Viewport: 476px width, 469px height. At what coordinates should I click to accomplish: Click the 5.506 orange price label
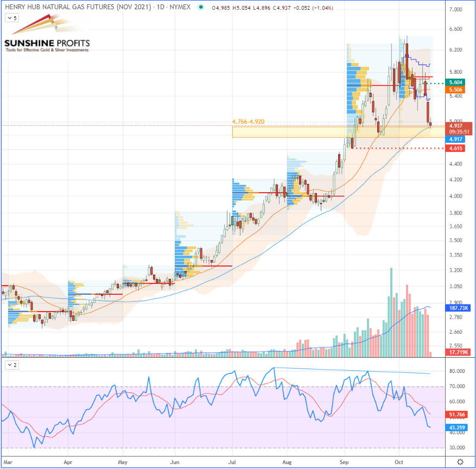click(x=455, y=90)
